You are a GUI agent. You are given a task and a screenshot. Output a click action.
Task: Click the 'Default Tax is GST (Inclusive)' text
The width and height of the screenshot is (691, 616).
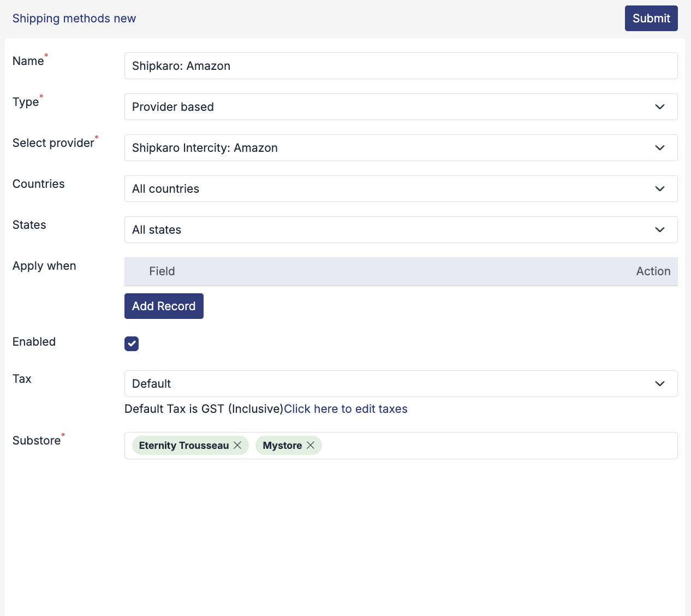pyautogui.click(x=204, y=409)
